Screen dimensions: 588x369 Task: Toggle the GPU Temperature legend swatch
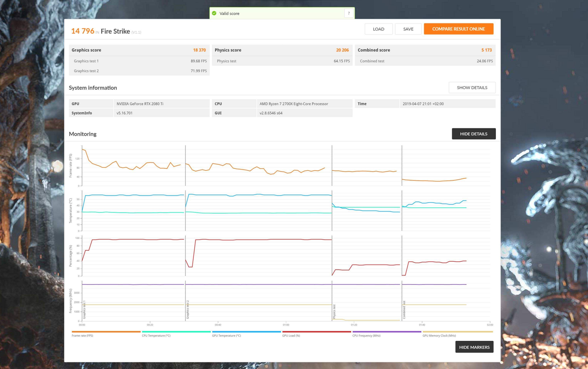[x=246, y=332]
